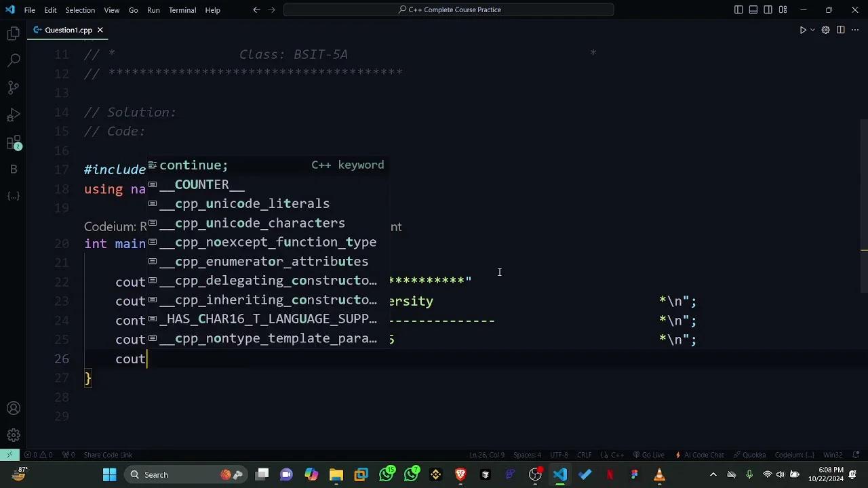This screenshot has height=488, width=868.
Task: Open the Source Control sidebar icon
Action: 14,87
